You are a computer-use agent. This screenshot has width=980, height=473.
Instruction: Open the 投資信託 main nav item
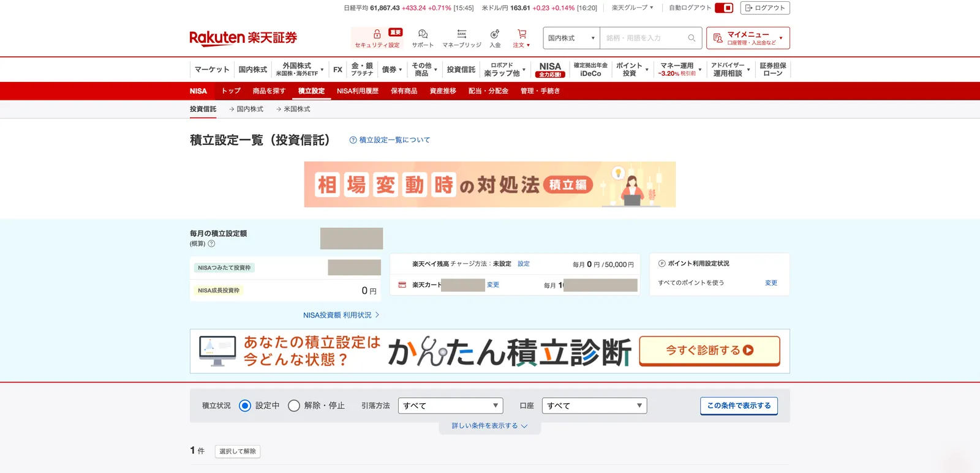(461, 69)
